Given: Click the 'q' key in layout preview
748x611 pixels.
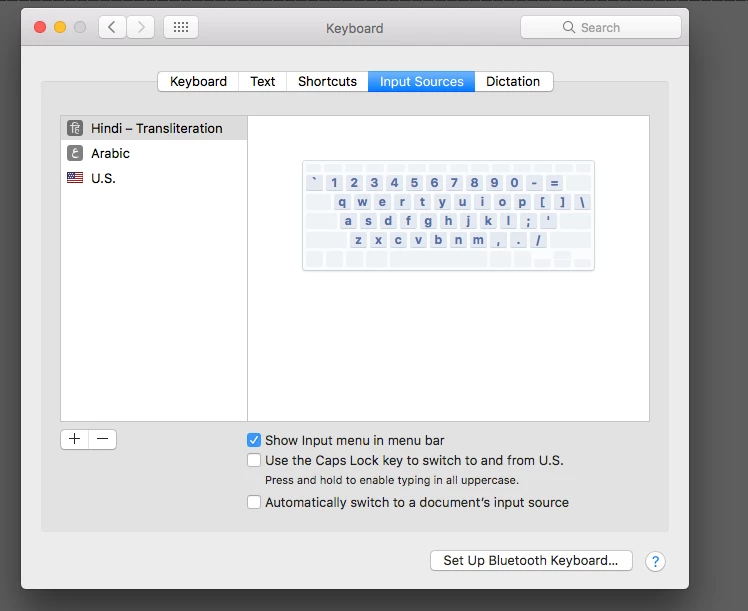Looking at the screenshot, I should [342, 202].
